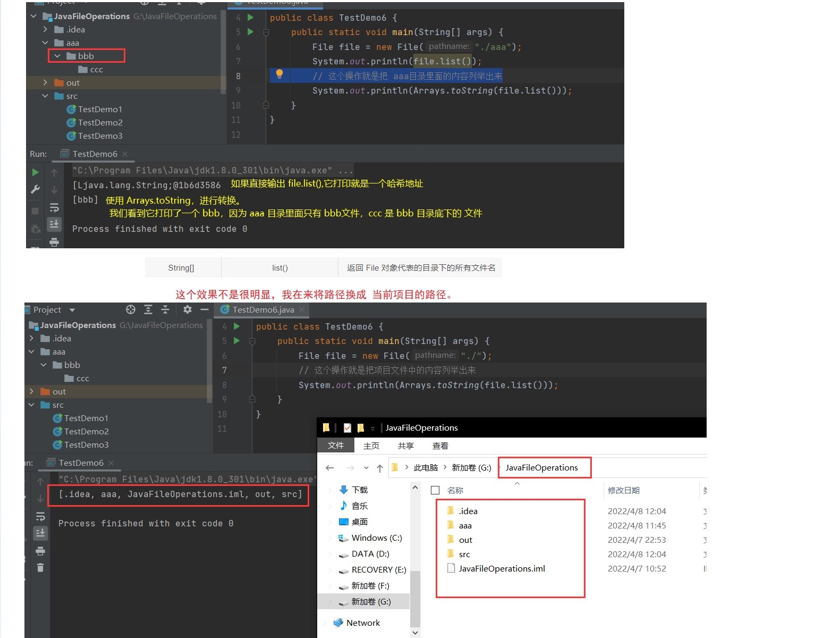The width and height of the screenshot is (840, 638).
Task: Click 此电脑 in Explorer address breadcrumb
Action: coord(426,468)
